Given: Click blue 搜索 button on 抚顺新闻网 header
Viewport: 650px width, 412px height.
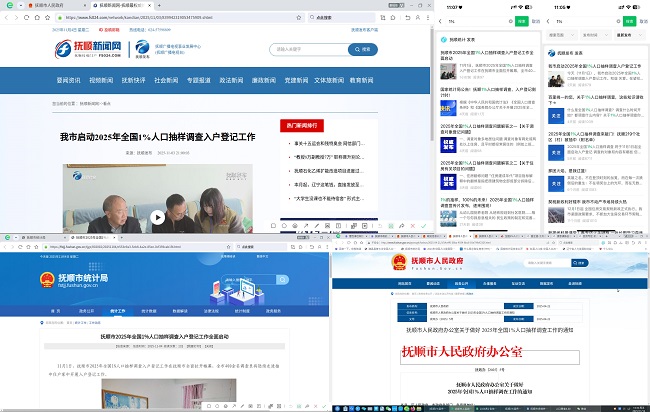Looking at the screenshot, I should [363, 49].
